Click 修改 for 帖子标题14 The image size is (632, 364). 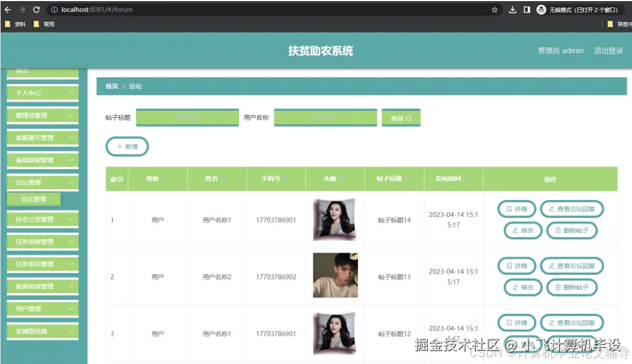pos(523,230)
